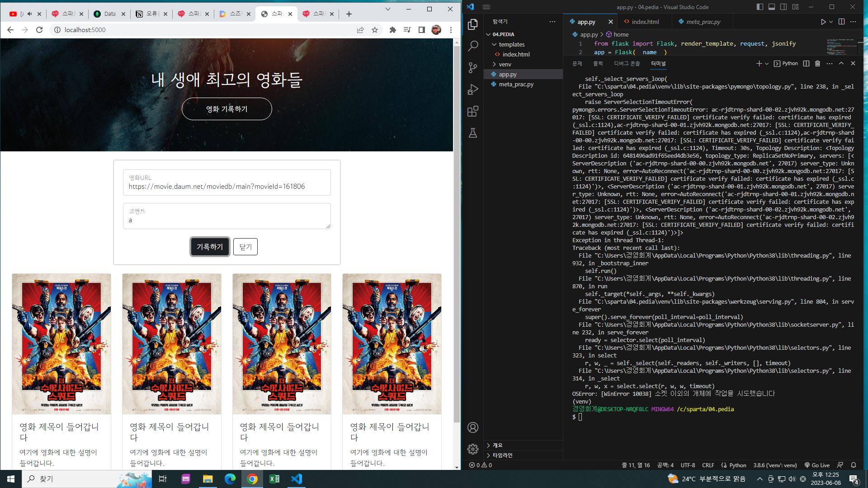Viewport: 868px width, 488px height.
Task: Open Windows Start menu
Action: (11, 479)
